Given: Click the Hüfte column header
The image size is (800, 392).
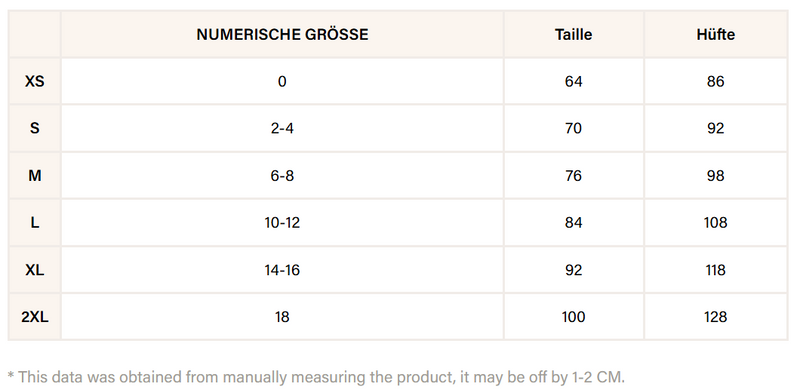Looking at the screenshot, I should [715, 35].
